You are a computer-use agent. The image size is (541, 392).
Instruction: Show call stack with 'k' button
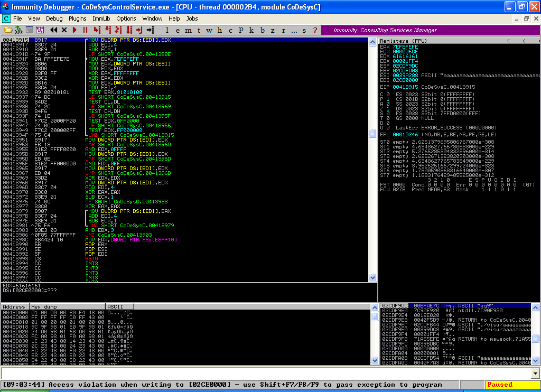[x=251, y=30]
